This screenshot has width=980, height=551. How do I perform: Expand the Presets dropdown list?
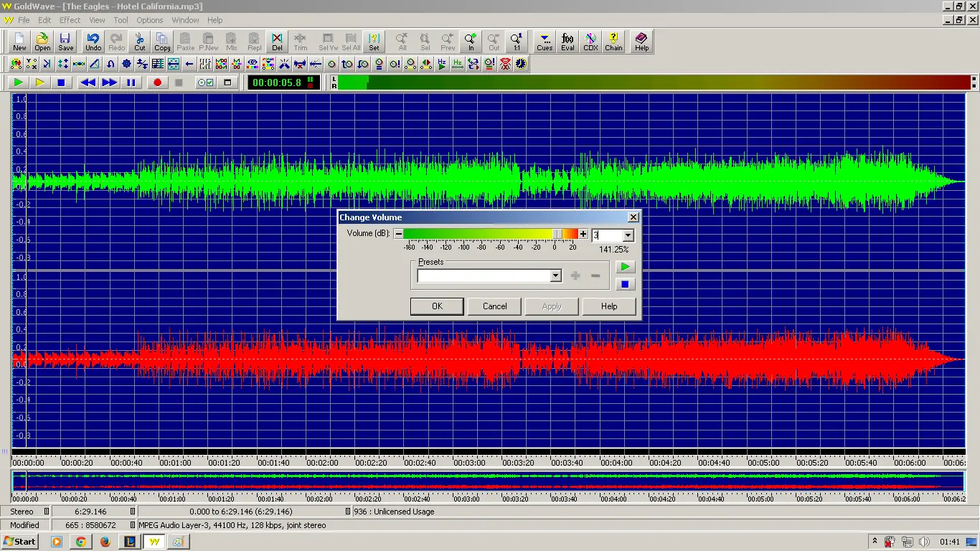555,275
